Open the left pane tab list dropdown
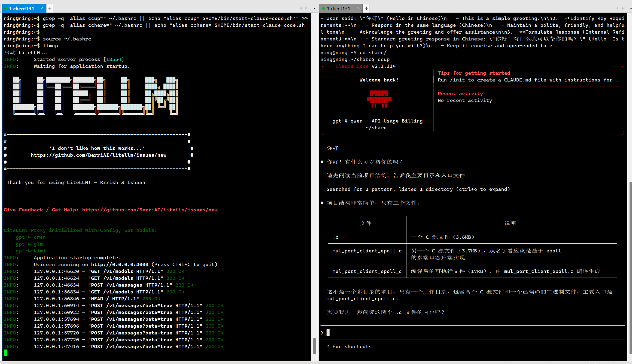Image resolution: width=632 pixels, height=364 pixels. click(314, 8)
